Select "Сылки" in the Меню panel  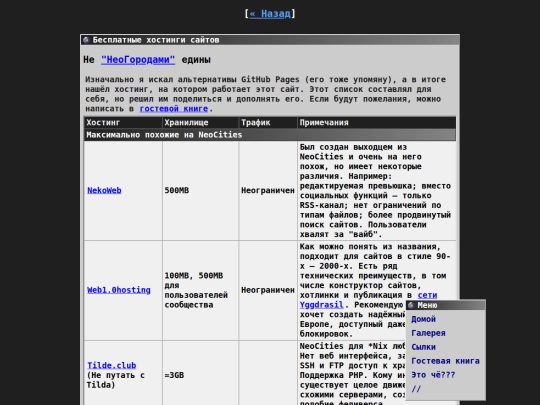[x=423, y=347]
